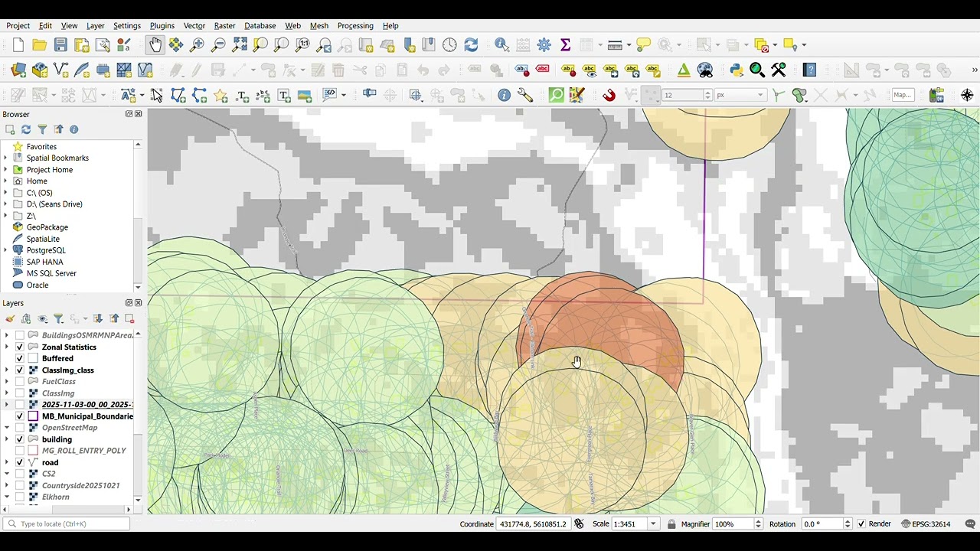Click the Filter Legend funnel icon

(x=58, y=319)
